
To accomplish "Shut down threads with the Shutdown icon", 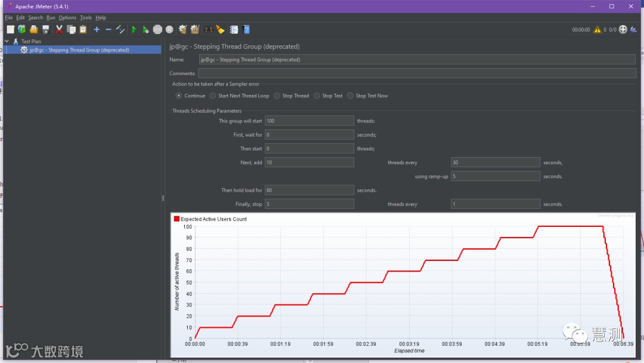I will [x=169, y=29].
